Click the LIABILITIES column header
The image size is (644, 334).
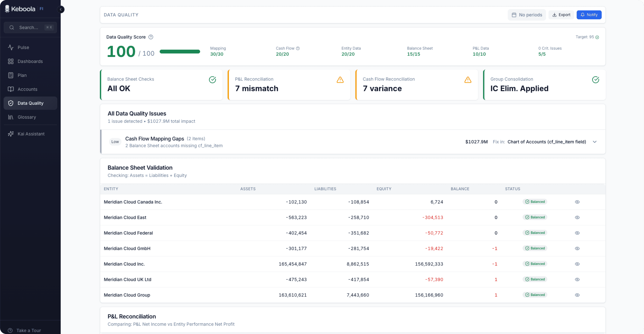[325, 189]
